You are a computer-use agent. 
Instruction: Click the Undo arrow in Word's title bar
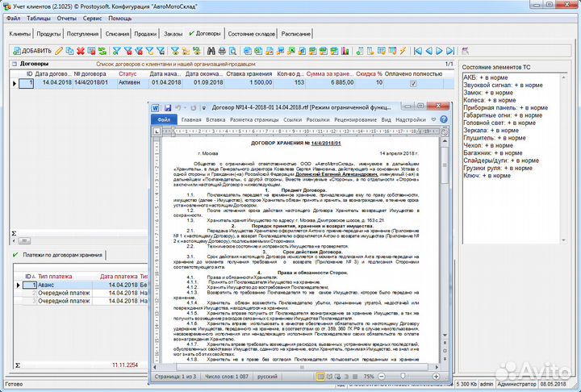(x=178, y=107)
